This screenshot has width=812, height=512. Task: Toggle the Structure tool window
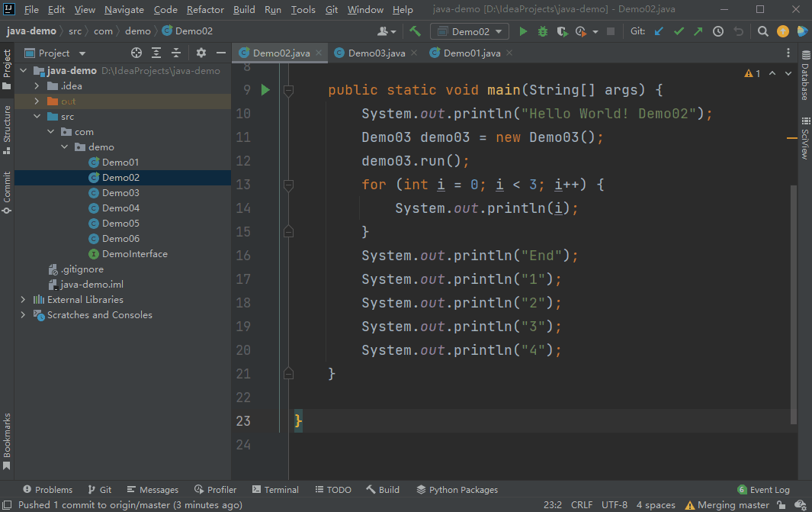[7, 129]
